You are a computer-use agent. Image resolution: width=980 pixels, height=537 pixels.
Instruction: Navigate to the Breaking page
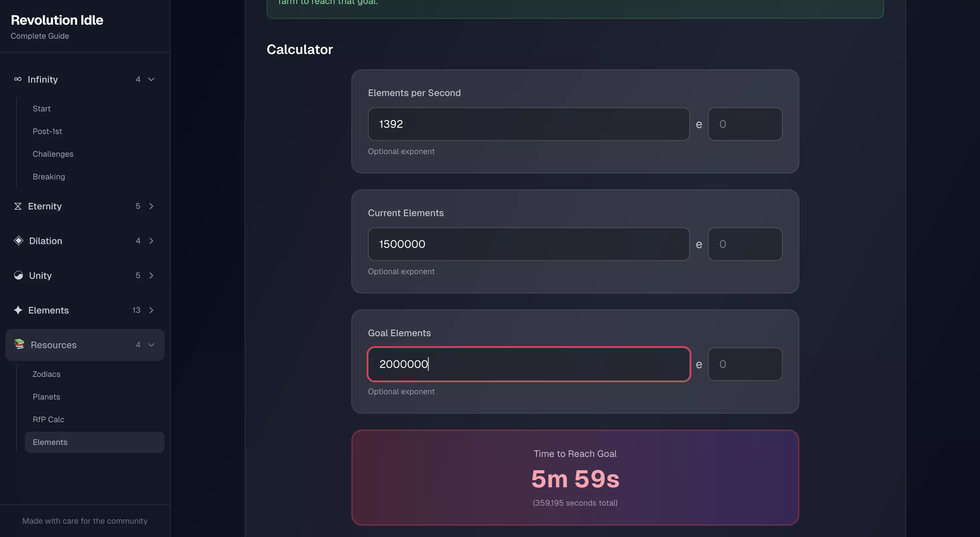(x=49, y=176)
